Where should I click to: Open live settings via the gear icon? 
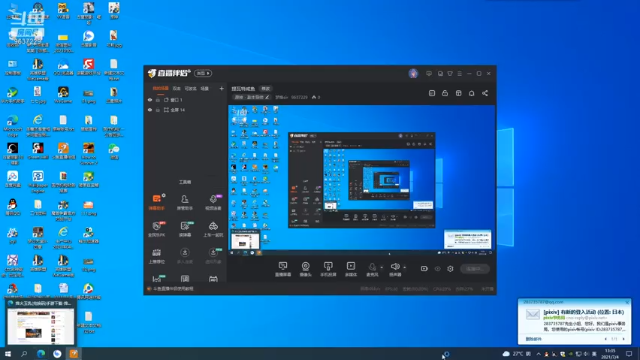(450, 269)
